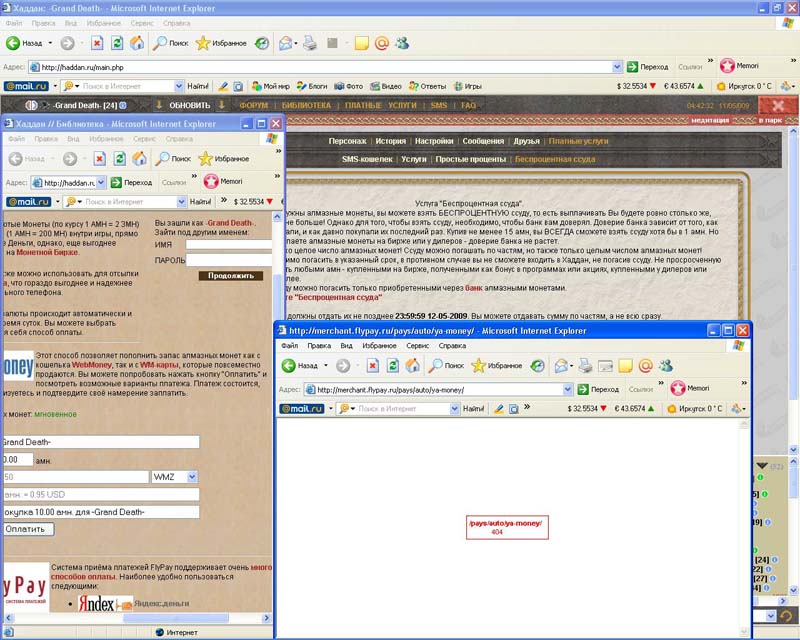The image size is (800, 640).
Task: Expand address dropdown in the Библиотека window
Action: click(x=100, y=183)
